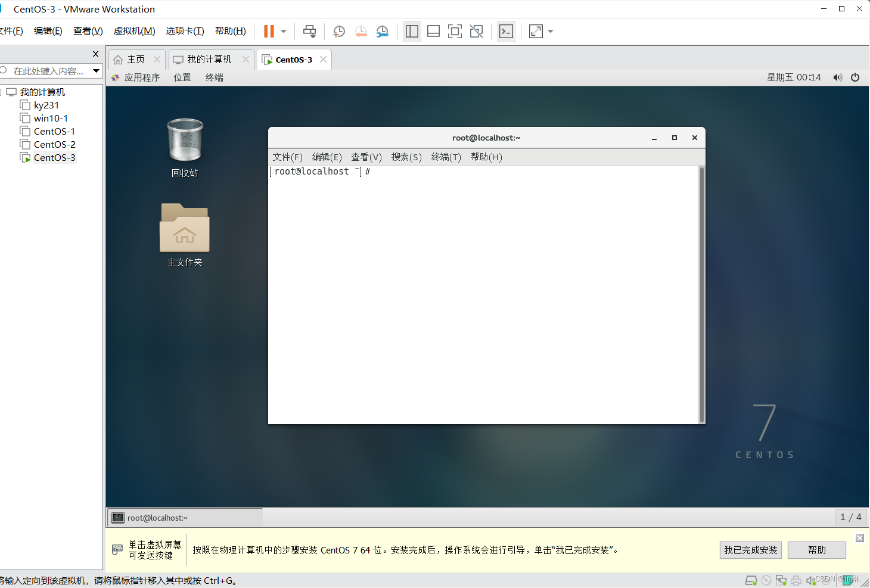The width and height of the screenshot is (870, 588).
Task: Click the hard disk status icon
Action: pos(751,580)
